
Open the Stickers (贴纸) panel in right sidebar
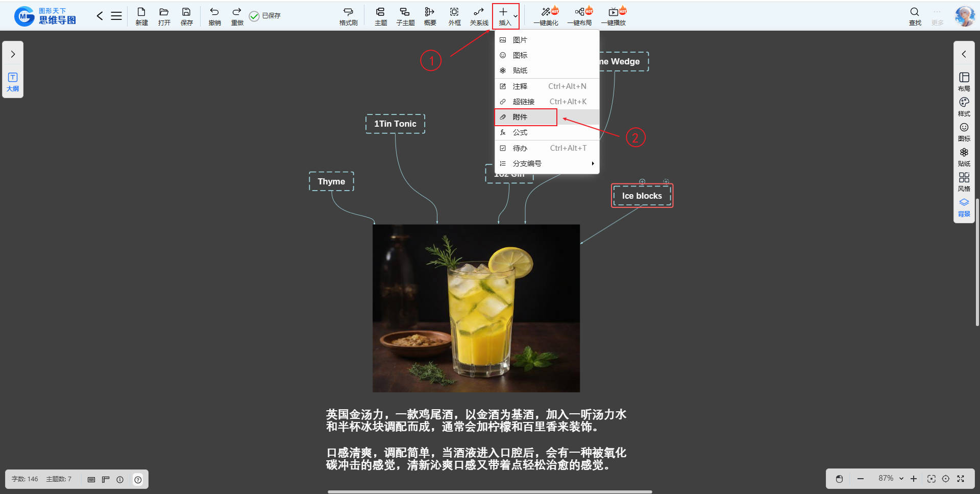click(964, 157)
